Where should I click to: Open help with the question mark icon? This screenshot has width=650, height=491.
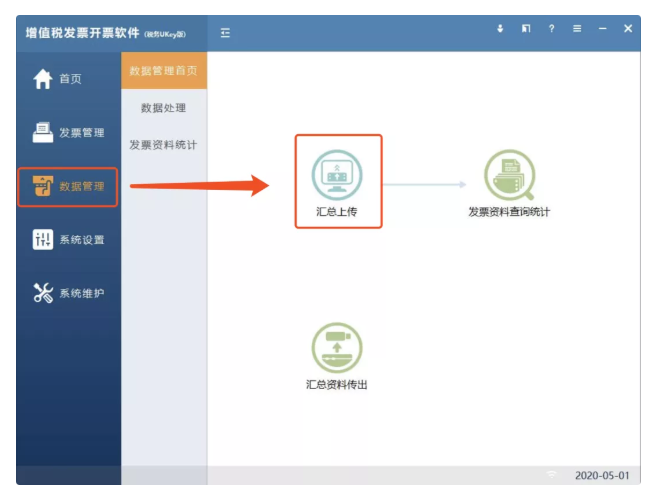(x=551, y=29)
